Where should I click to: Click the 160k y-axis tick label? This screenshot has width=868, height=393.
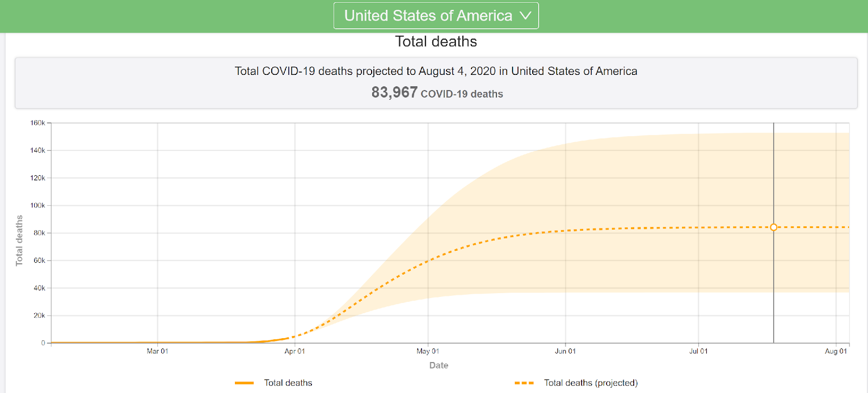tap(38, 123)
